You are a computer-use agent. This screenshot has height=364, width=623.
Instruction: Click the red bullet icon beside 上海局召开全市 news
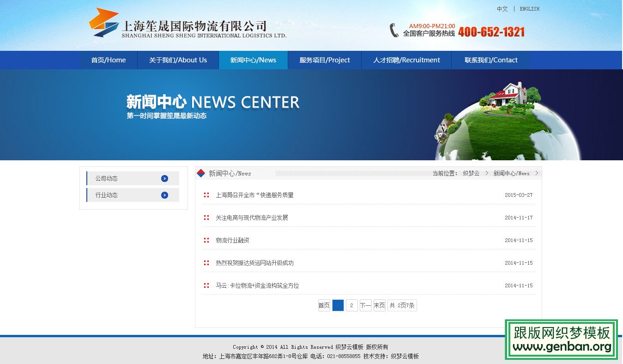coord(206,194)
